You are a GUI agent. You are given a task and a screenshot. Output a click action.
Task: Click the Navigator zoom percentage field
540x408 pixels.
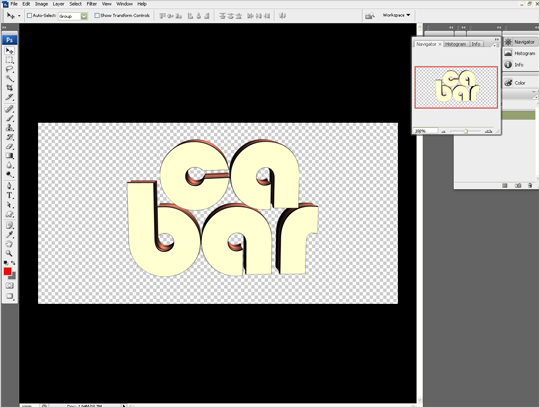[x=426, y=131]
